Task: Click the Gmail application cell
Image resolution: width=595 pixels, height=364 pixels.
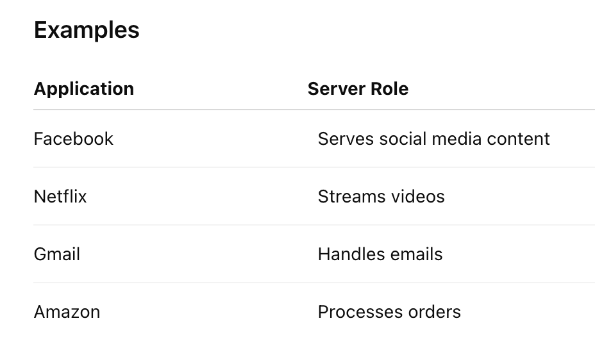Action: pyautogui.click(x=56, y=254)
